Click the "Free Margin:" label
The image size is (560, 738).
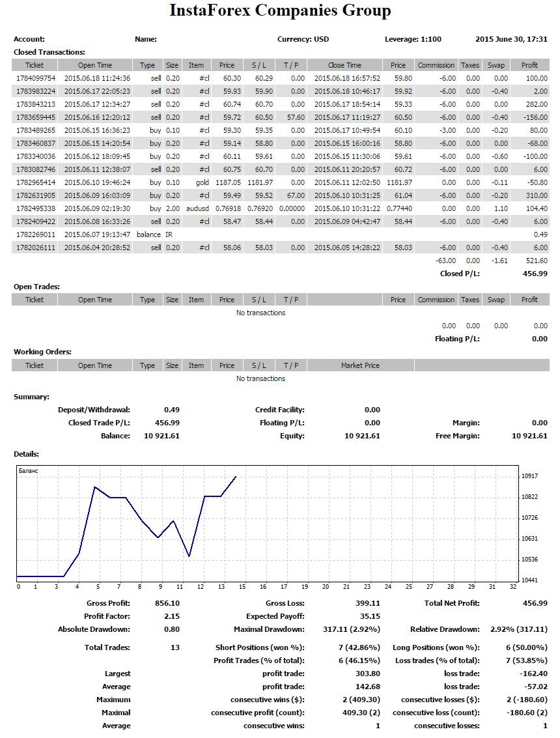(x=457, y=436)
